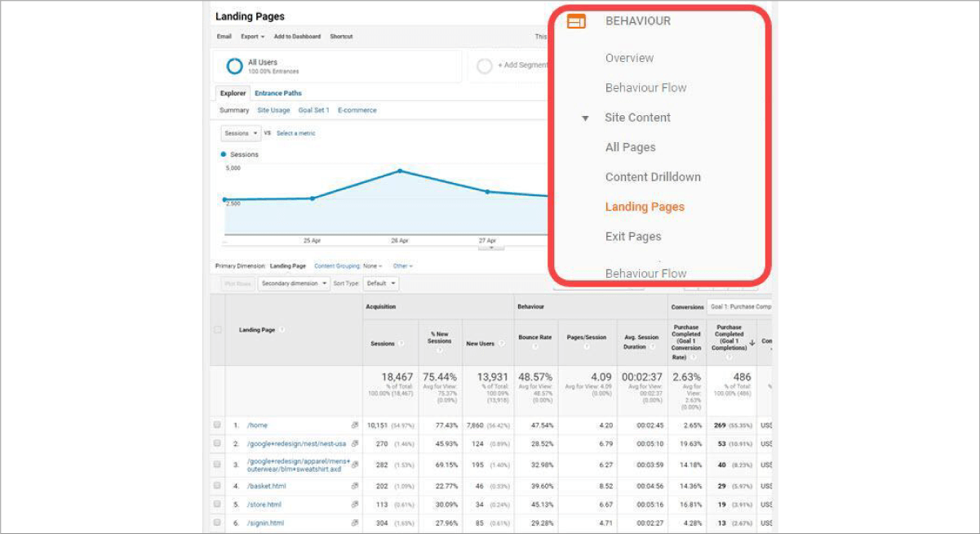Open /home page via its external link icon
Viewport: 980px width, 534px height.
(355, 425)
